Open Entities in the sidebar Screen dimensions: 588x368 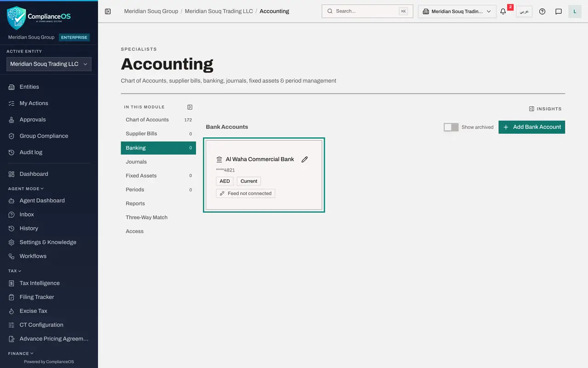49,87
